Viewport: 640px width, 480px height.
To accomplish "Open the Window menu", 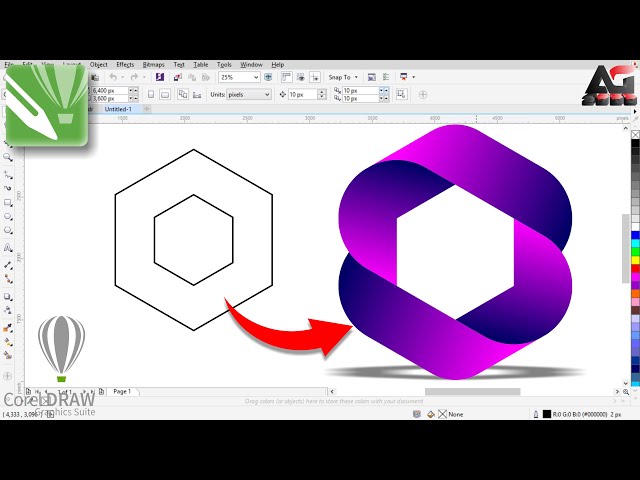I will pos(251,64).
